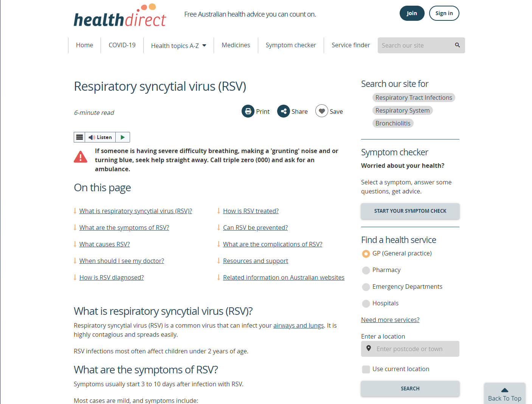Open the Medicines menu item
Image resolution: width=532 pixels, height=404 pixels.
point(236,45)
